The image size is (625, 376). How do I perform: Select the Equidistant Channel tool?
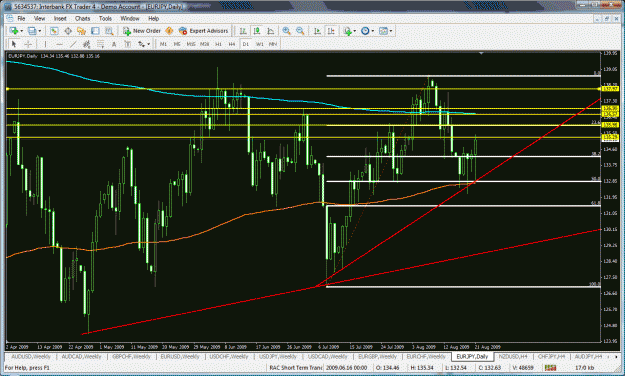point(86,44)
